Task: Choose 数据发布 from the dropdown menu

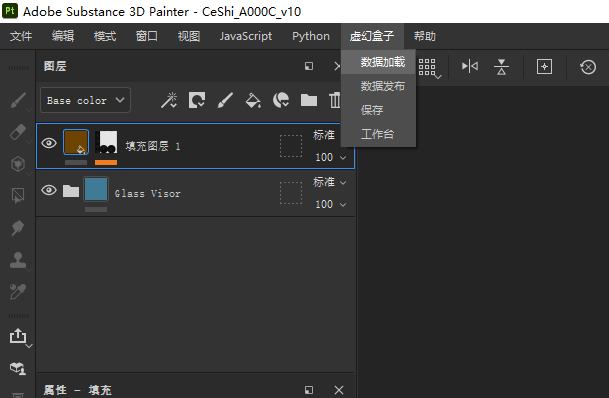Action: click(x=378, y=86)
